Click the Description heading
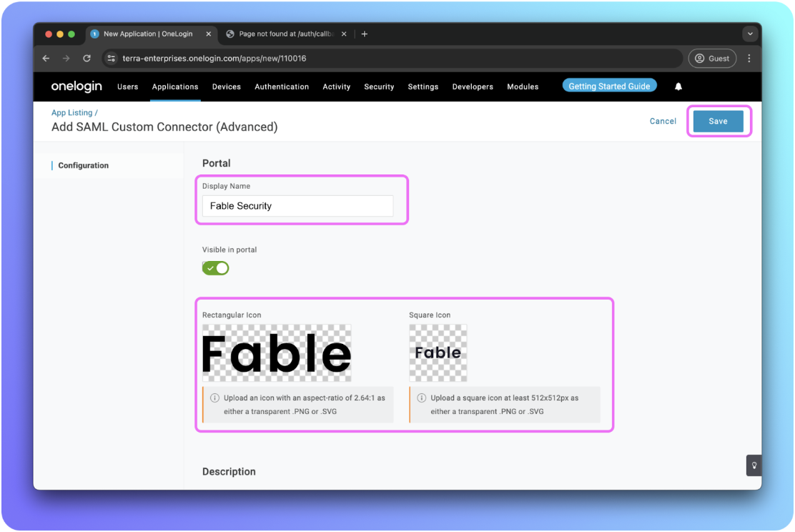The width and height of the screenshot is (795, 532). [x=229, y=472]
